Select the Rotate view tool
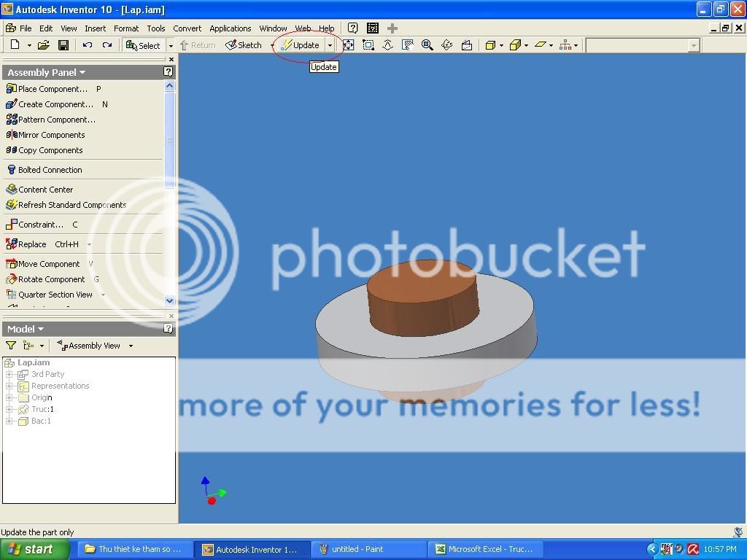The width and height of the screenshot is (747, 560). tap(447, 44)
